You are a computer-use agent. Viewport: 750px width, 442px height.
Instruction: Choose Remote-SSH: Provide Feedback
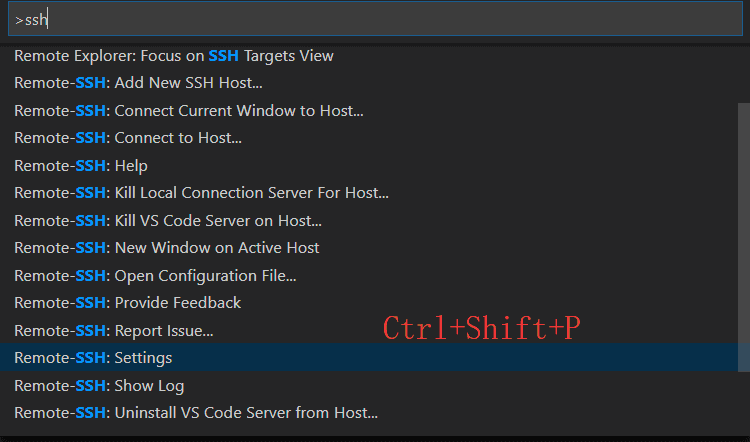tap(369, 303)
